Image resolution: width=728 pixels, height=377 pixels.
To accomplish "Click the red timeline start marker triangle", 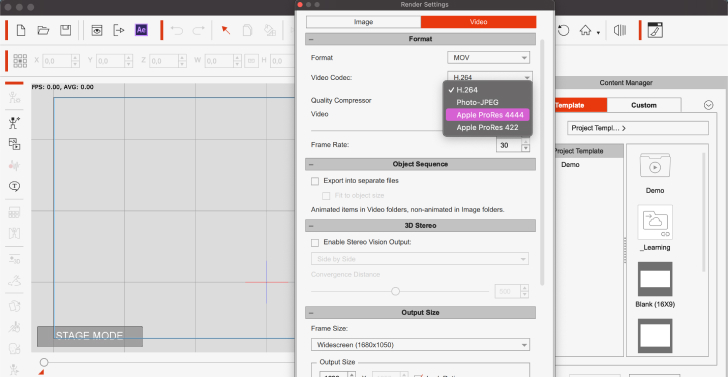I will tap(41, 372).
